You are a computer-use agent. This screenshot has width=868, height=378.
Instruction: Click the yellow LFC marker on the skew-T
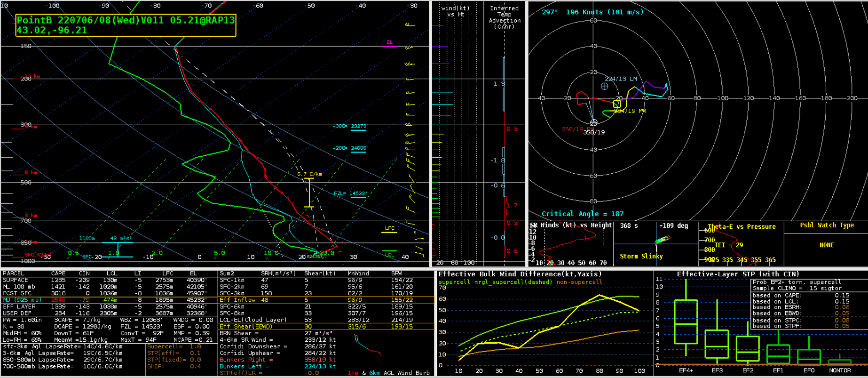click(390, 229)
